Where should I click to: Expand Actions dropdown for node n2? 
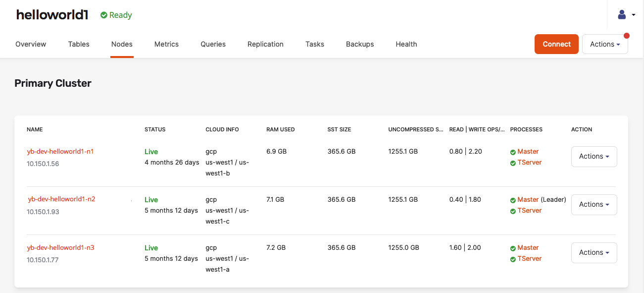pyautogui.click(x=594, y=205)
